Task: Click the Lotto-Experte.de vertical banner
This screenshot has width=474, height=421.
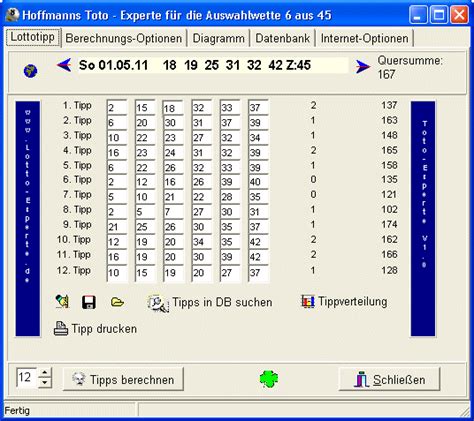Action: tap(28, 219)
